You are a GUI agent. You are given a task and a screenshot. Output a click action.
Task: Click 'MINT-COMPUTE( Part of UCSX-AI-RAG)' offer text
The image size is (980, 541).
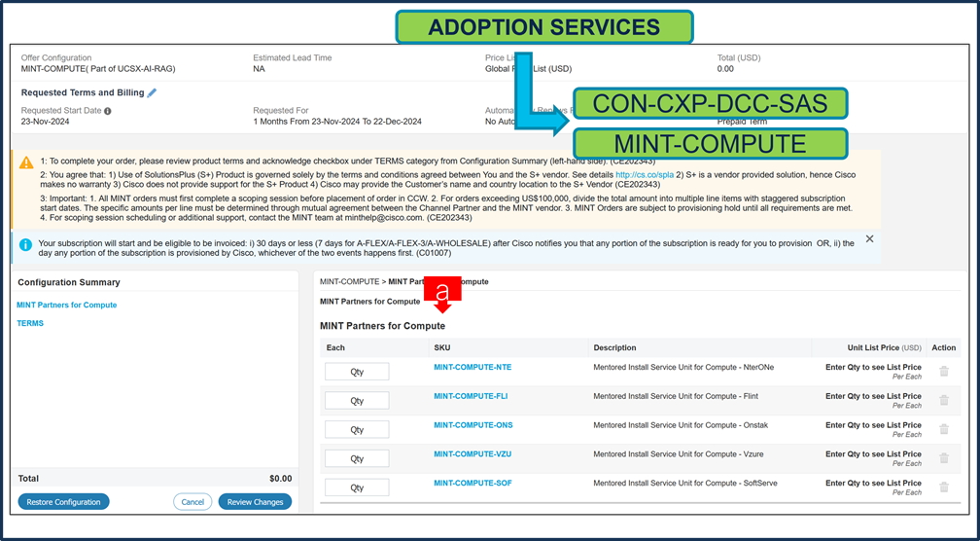tap(98, 69)
